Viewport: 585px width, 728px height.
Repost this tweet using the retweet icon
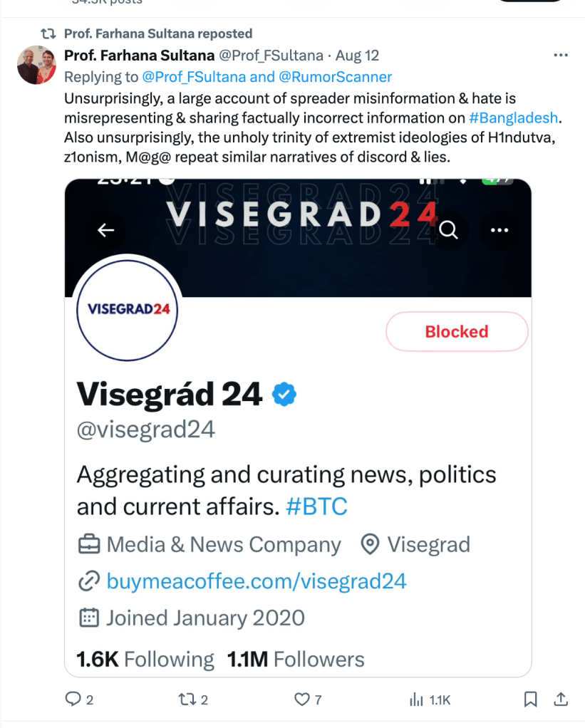click(x=187, y=700)
